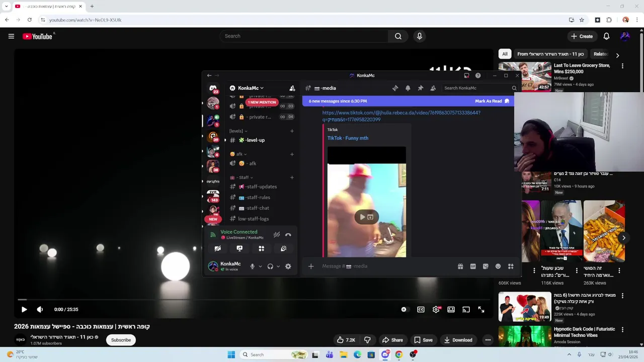The height and width of the screenshot is (362, 644).
Task: Disconnect from the voice channel
Action: coord(288,235)
